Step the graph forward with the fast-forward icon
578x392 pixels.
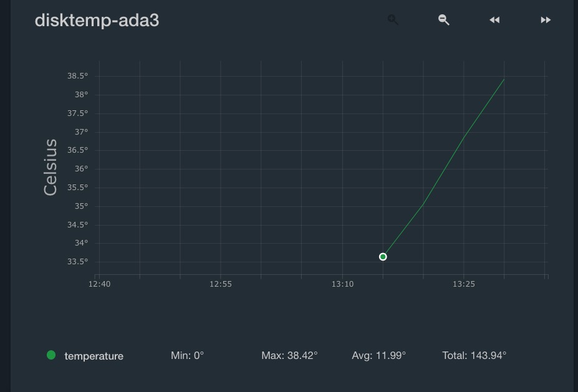click(x=546, y=20)
